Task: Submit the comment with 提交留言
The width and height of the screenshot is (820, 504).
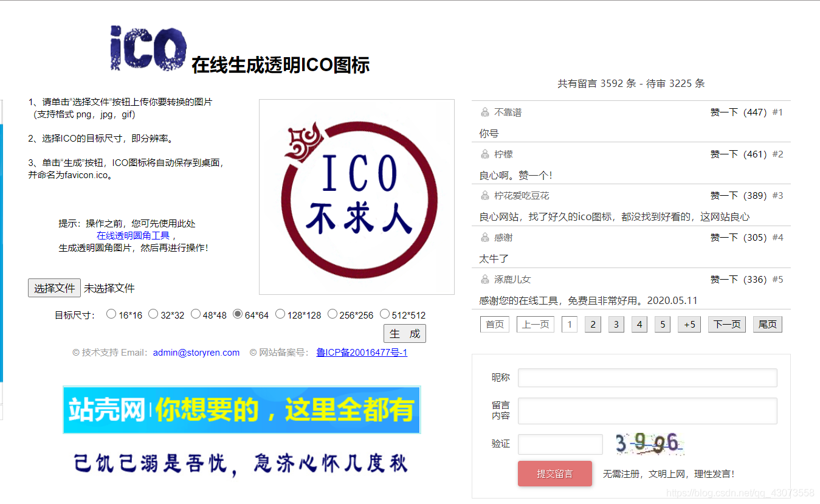Action: [555, 474]
